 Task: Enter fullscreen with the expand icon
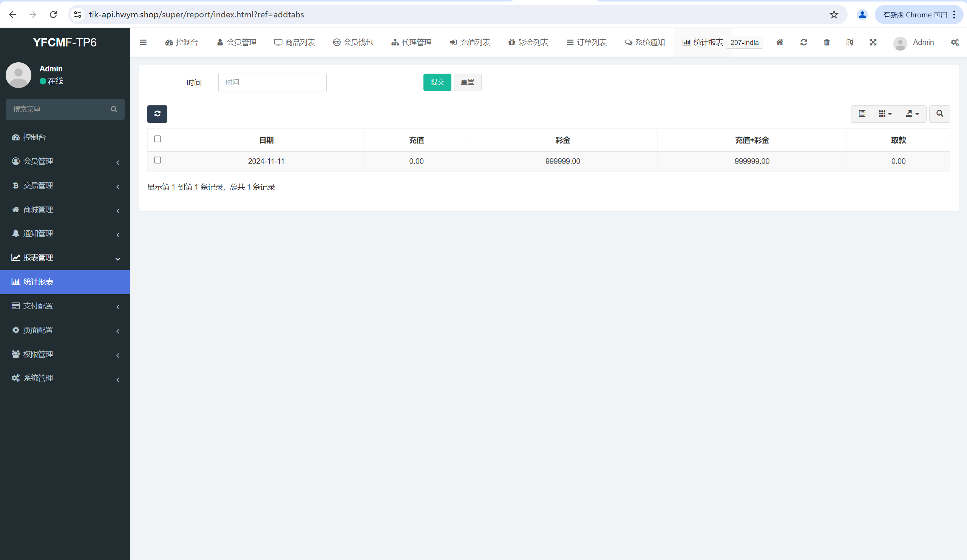click(873, 43)
